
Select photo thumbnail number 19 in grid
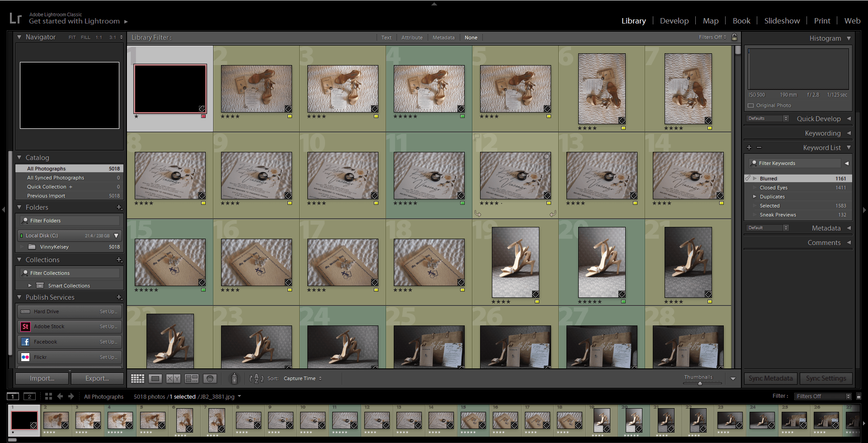click(515, 262)
